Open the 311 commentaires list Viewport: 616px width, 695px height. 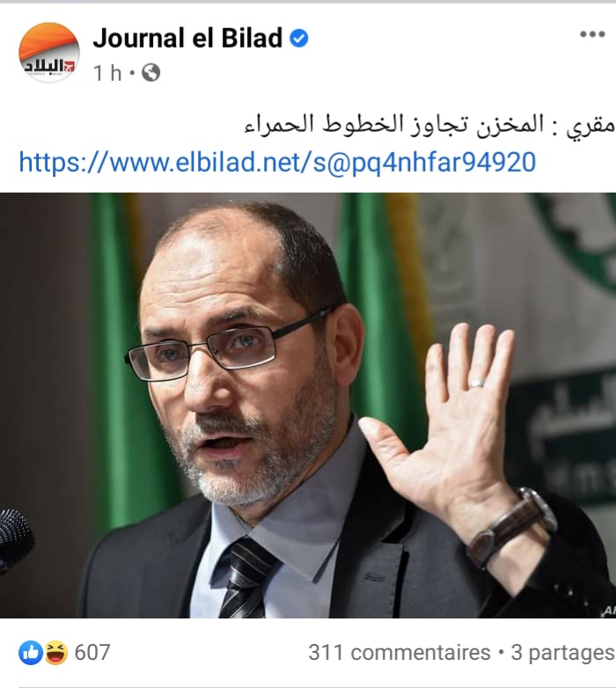tap(400, 653)
